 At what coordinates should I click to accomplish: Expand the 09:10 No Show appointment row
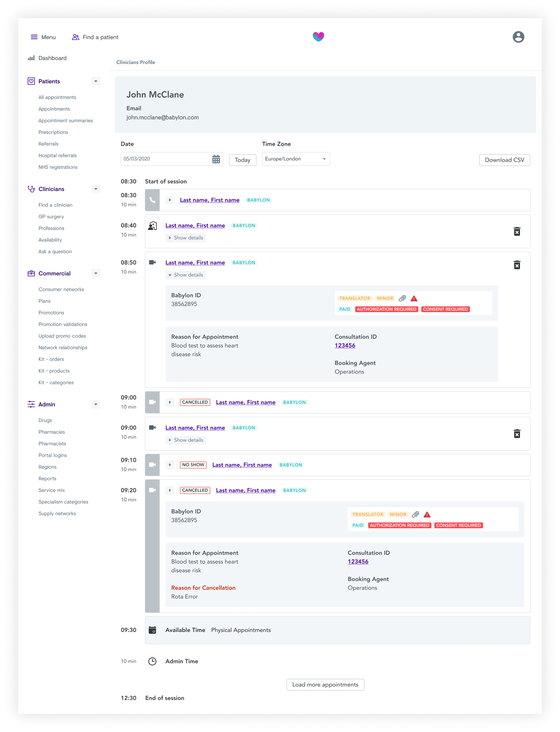(170, 465)
